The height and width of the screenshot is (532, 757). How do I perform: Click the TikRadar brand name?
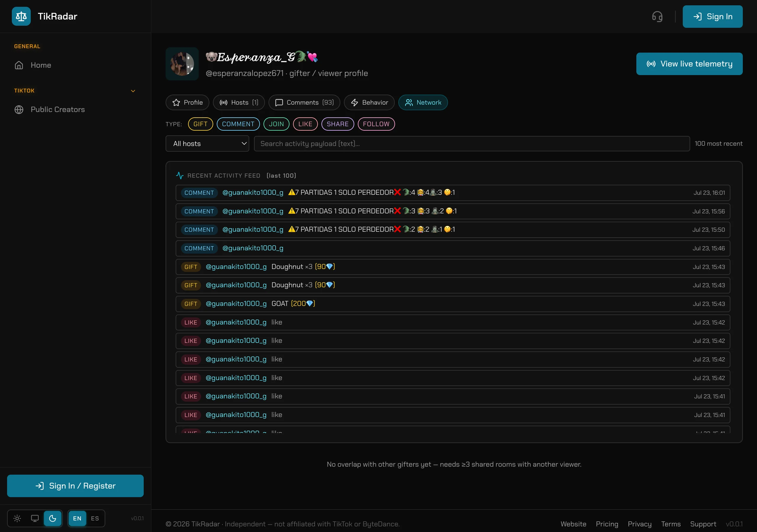click(57, 16)
